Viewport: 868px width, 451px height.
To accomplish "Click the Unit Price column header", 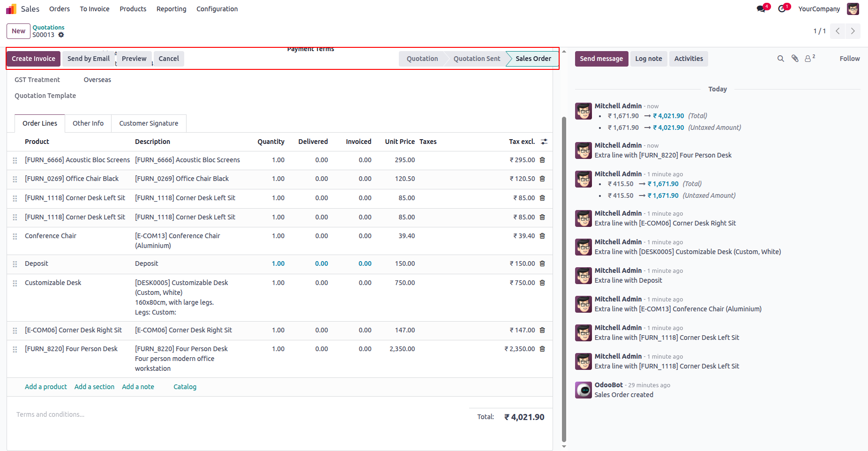I will pyautogui.click(x=400, y=142).
